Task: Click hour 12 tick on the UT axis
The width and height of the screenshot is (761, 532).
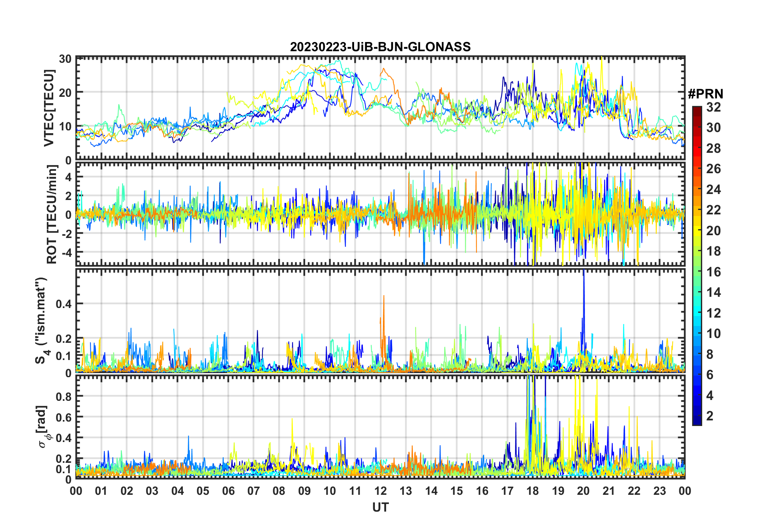Action: click(380, 491)
